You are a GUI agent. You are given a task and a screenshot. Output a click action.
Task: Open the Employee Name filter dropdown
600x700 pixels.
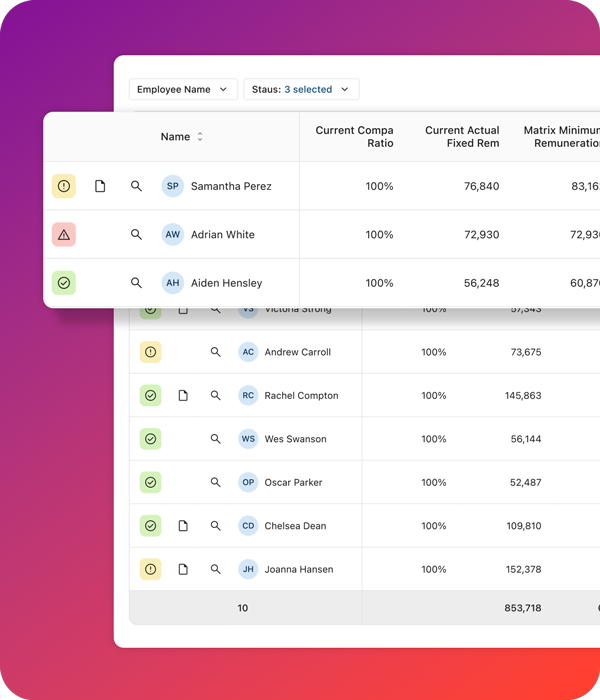(x=183, y=89)
